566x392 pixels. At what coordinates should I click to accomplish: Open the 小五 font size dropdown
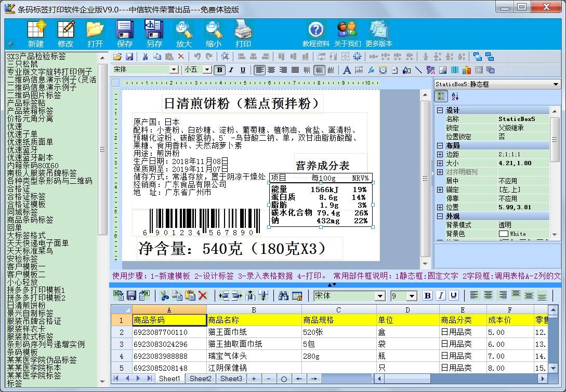(207, 70)
